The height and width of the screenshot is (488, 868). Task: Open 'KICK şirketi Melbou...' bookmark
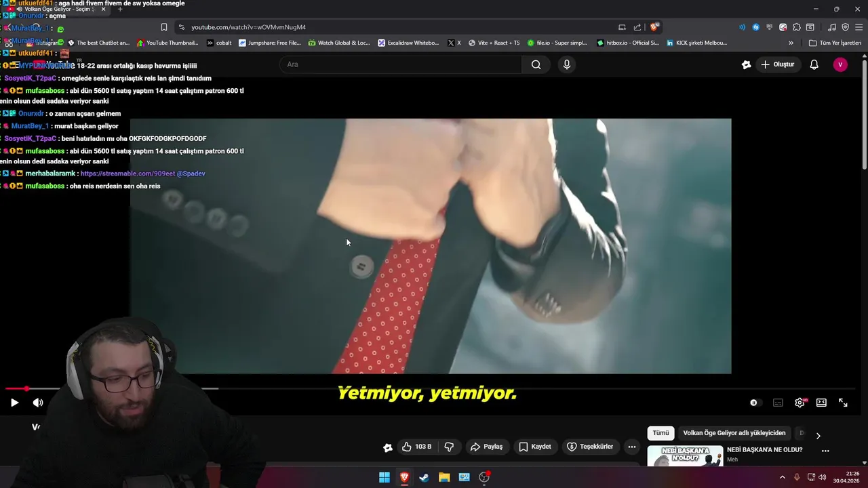point(697,43)
